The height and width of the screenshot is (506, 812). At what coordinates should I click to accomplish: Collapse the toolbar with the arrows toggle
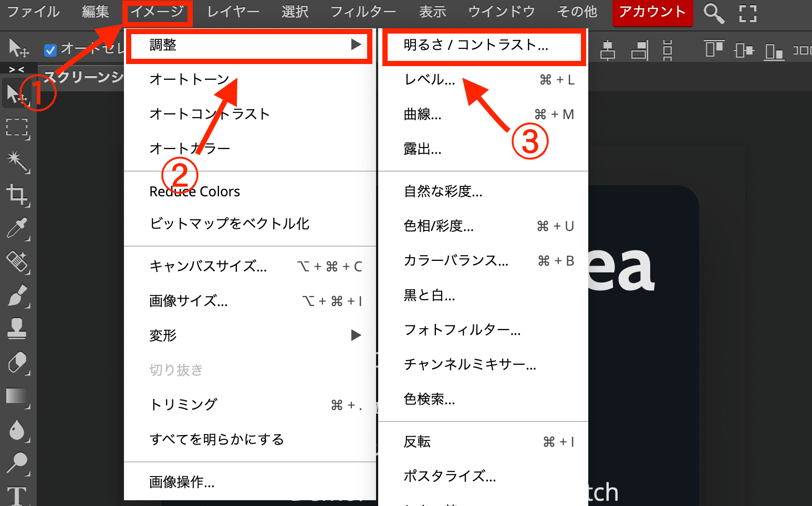tap(17, 69)
